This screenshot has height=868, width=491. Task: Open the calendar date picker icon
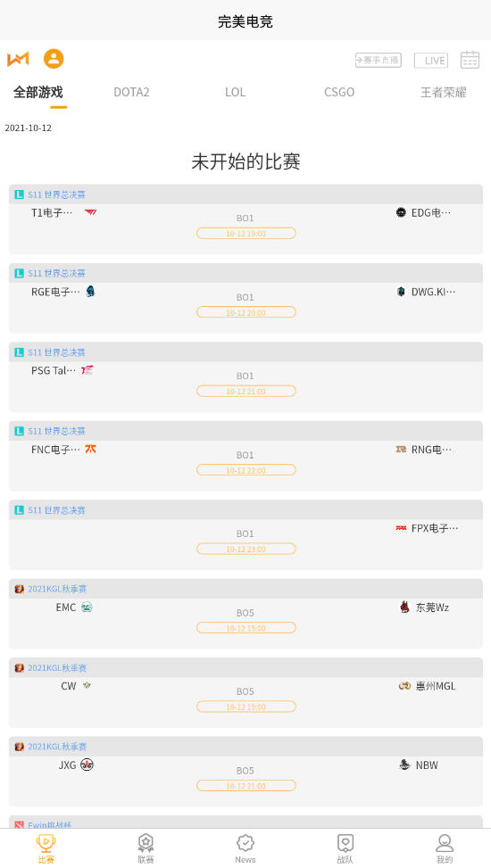coord(470,59)
